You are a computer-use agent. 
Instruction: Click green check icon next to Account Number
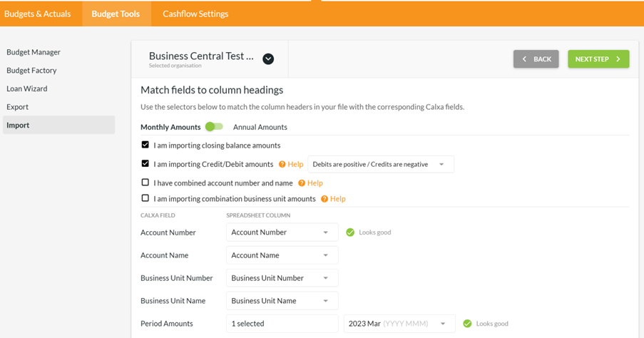coord(350,232)
